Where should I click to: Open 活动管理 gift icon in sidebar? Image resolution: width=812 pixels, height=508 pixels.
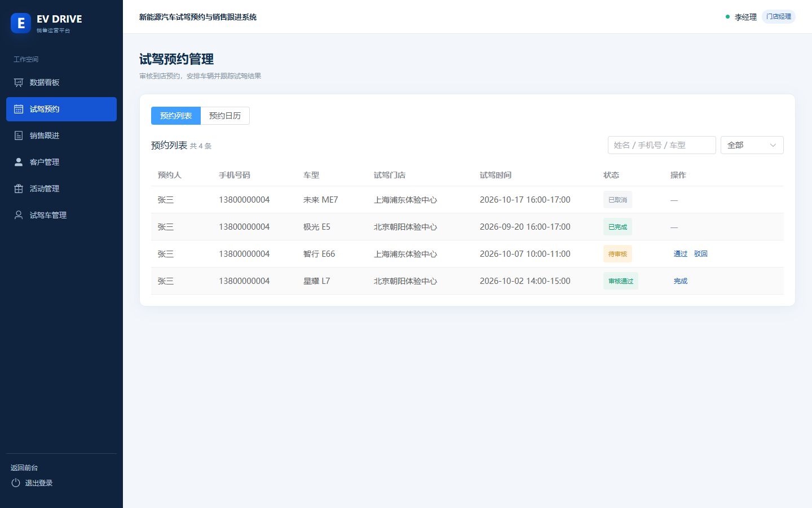pyautogui.click(x=19, y=189)
